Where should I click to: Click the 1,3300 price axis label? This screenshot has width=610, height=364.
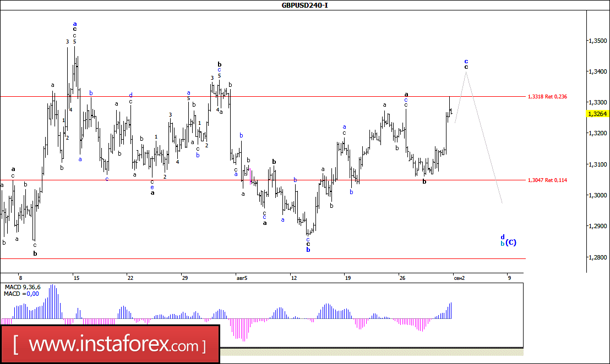click(x=597, y=102)
